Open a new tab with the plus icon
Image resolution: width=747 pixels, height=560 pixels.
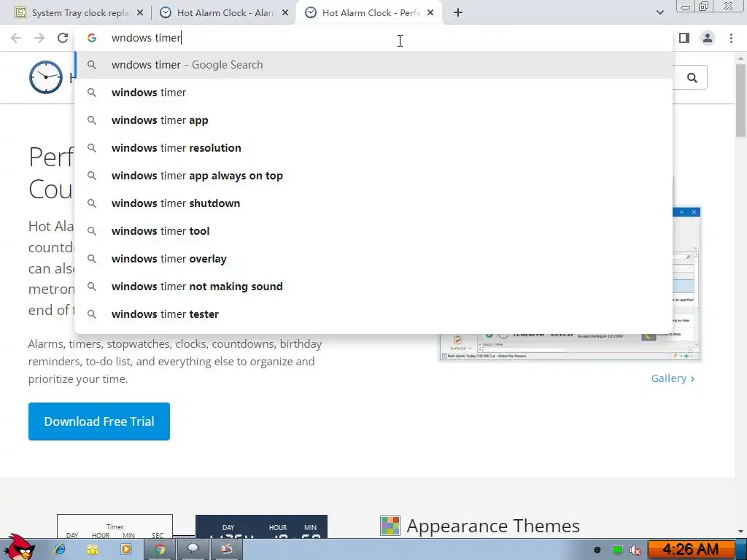point(458,13)
